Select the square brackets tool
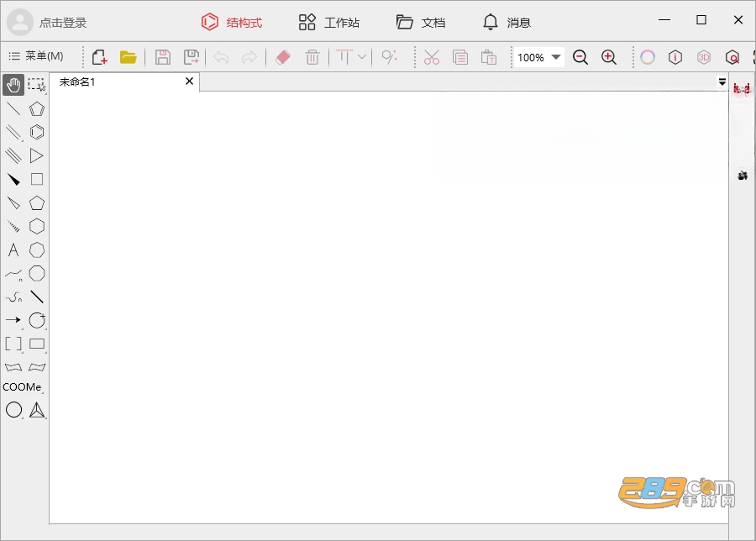Image resolution: width=756 pixels, height=541 pixels. click(x=13, y=344)
